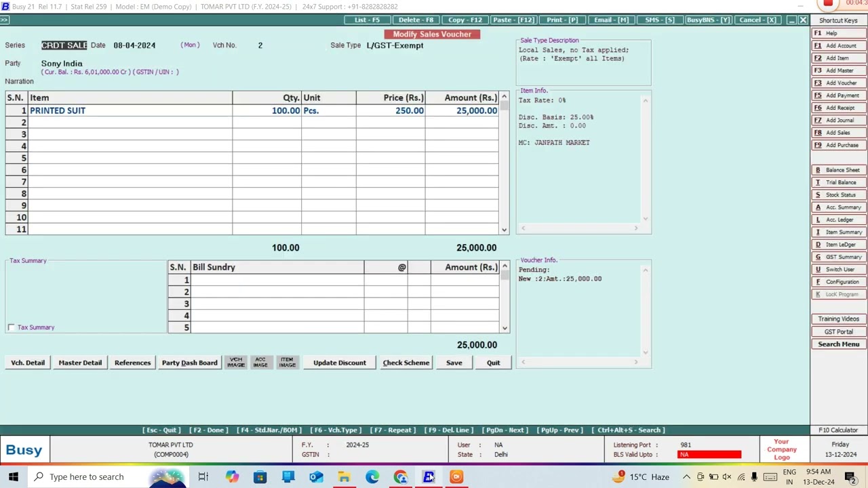Screen dimensions: 868x488
Task: Open the Party Dash Board button
Action: pos(190,363)
